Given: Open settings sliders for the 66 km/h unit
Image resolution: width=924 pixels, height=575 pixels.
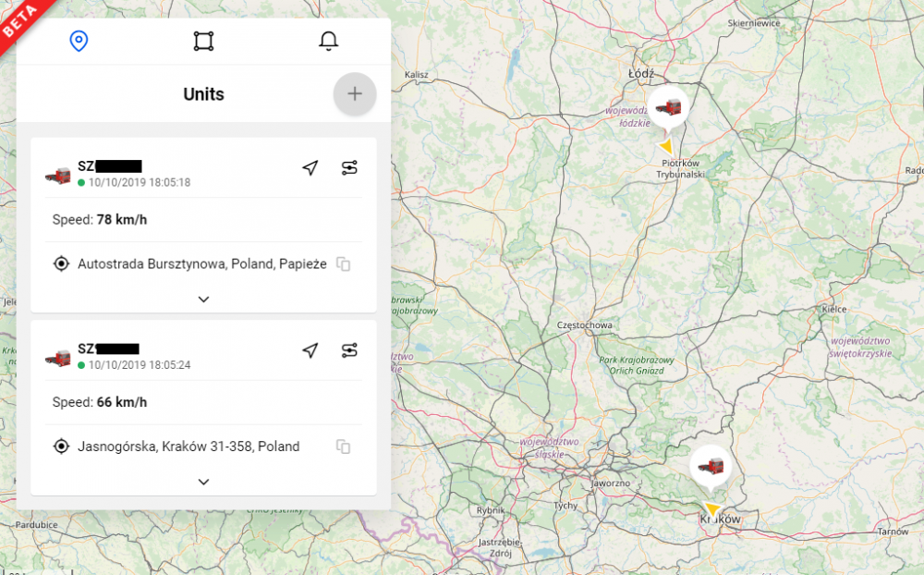Looking at the screenshot, I should click(349, 350).
